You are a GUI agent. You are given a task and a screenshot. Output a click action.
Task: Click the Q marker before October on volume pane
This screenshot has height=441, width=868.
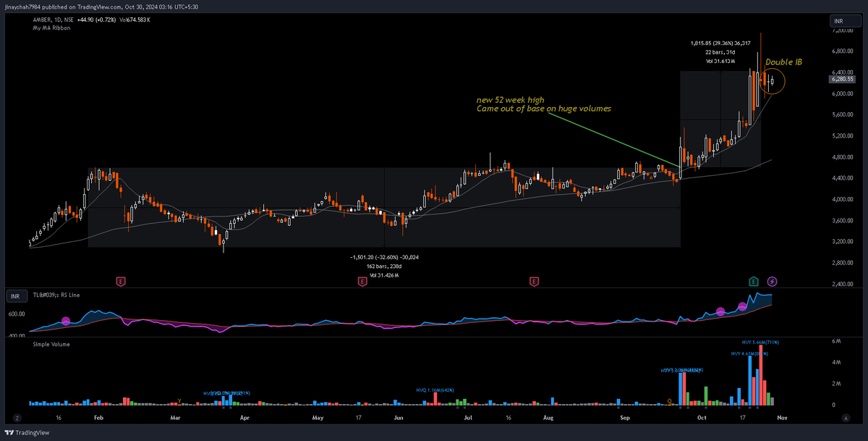coord(669,400)
